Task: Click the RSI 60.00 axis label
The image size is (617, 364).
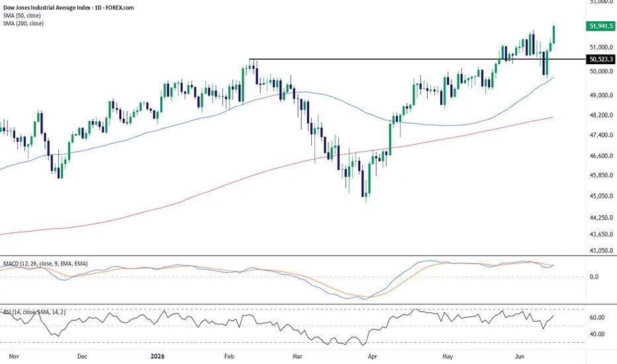Action: (x=597, y=318)
